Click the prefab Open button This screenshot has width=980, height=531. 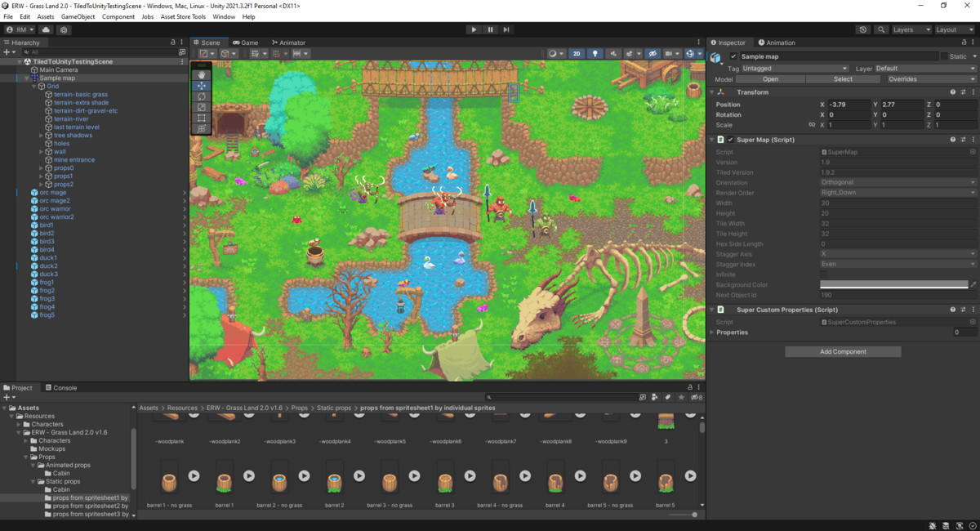point(771,79)
